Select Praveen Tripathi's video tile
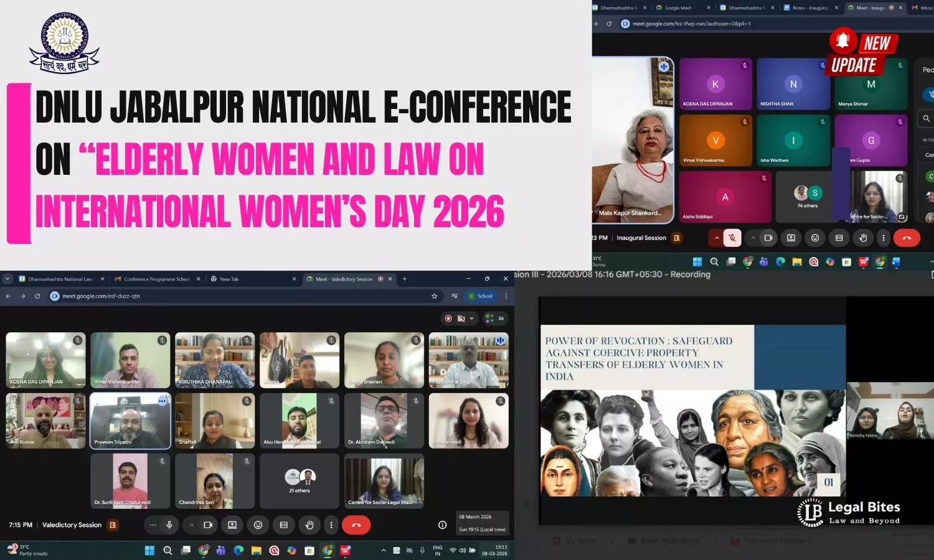This screenshot has width=934, height=560. pyautogui.click(x=130, y=421)
